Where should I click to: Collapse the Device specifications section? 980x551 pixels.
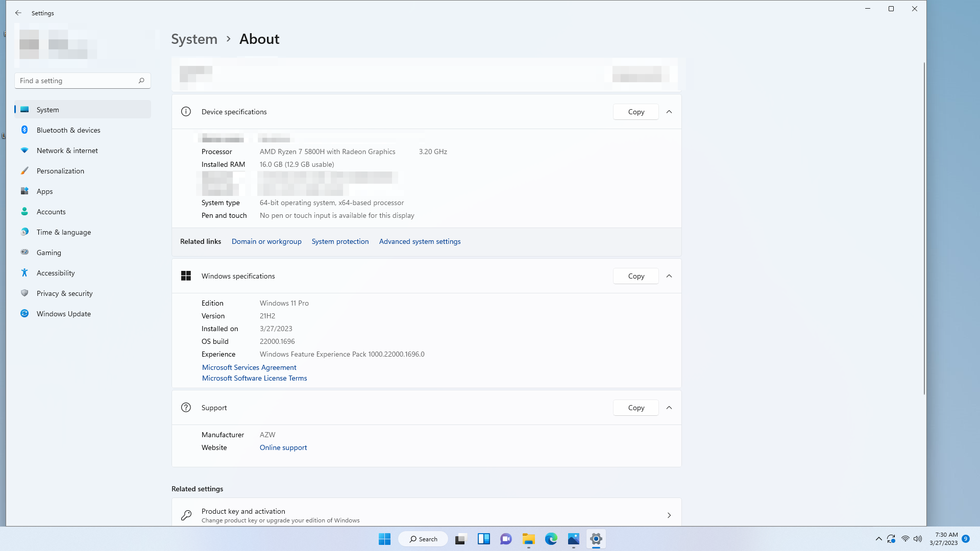pos(669,112)
